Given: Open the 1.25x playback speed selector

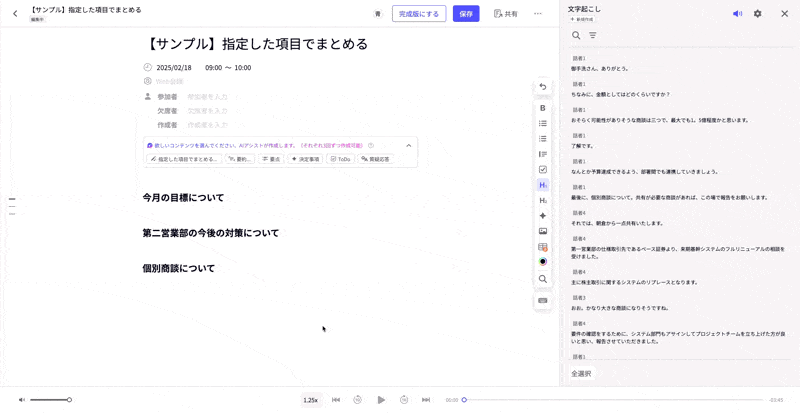Looking at the screenshot, I should pos(310,400).
